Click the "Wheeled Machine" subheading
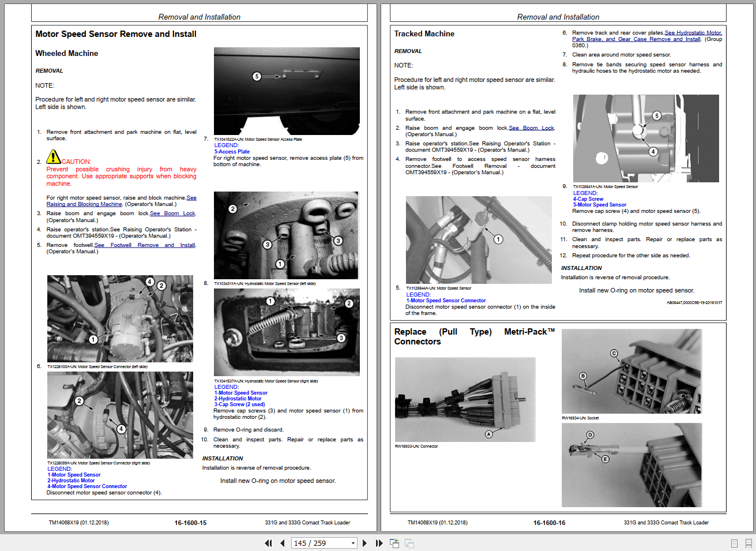This screenshot has width=756, height=551. (x=67, y=53)
